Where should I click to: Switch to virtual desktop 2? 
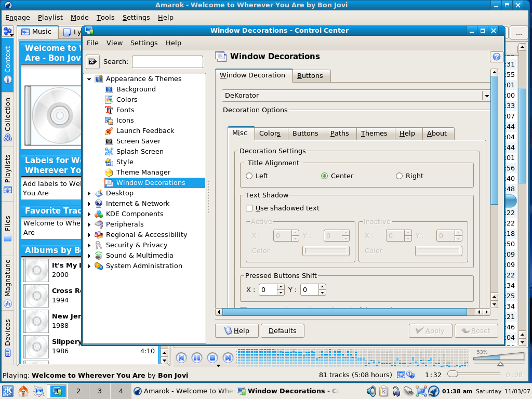[x=78, y=391]
